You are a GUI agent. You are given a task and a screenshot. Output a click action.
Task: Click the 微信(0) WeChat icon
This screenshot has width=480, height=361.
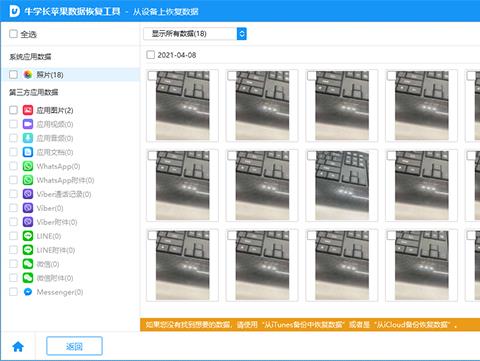click(x=28, y=264)
